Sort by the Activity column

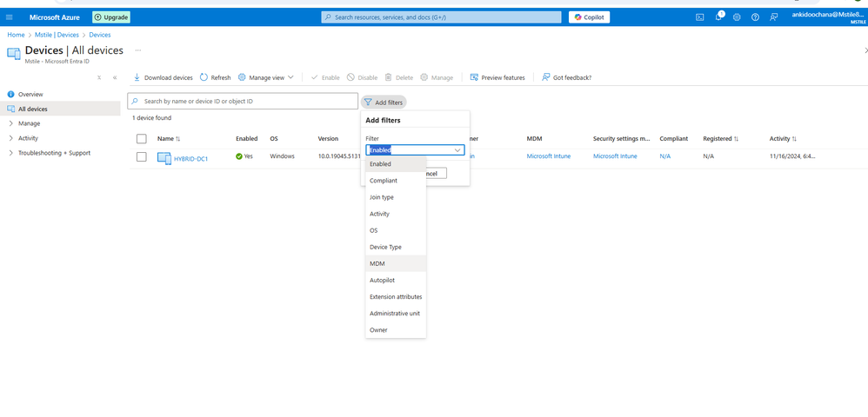point(783,139)
